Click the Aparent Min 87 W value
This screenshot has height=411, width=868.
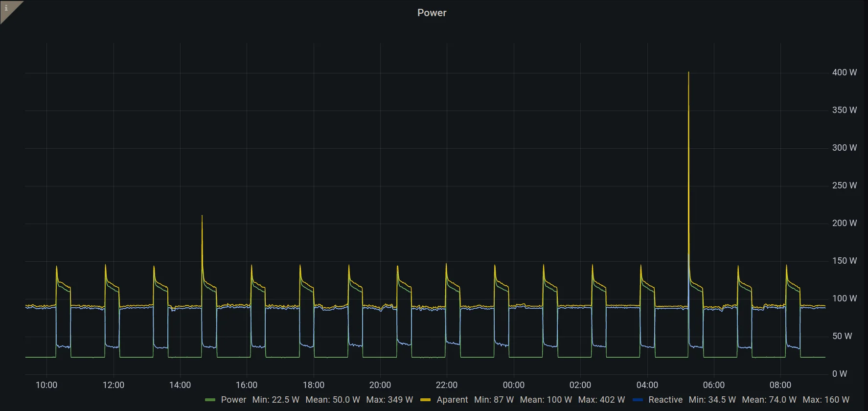(x=494, y=400)
